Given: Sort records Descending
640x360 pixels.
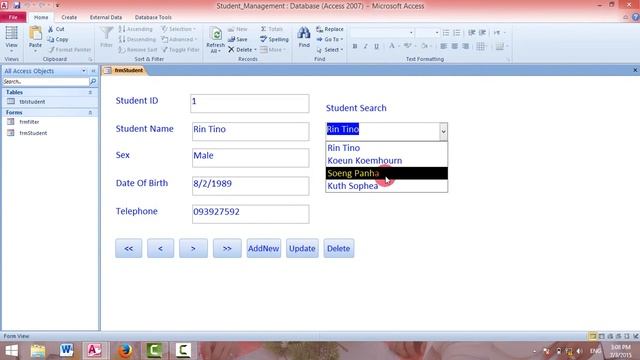Looking at the screenshot, I should (137, 39).
